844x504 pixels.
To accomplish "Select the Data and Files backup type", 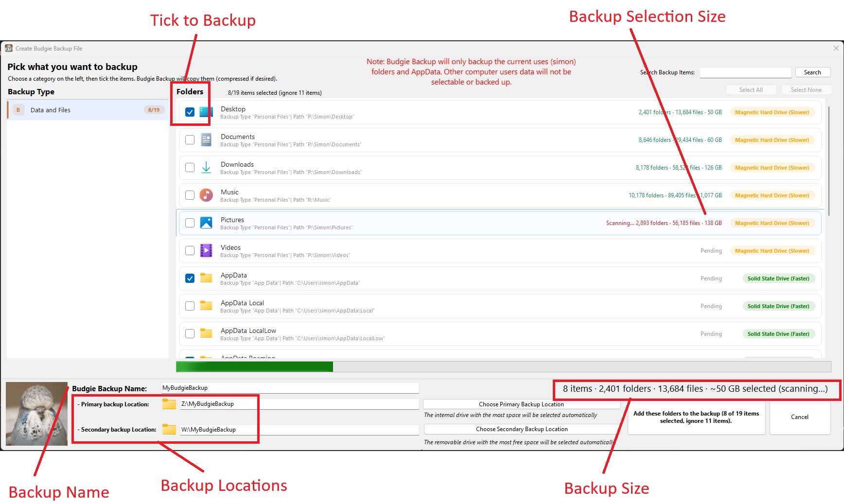I will [88, 110].
